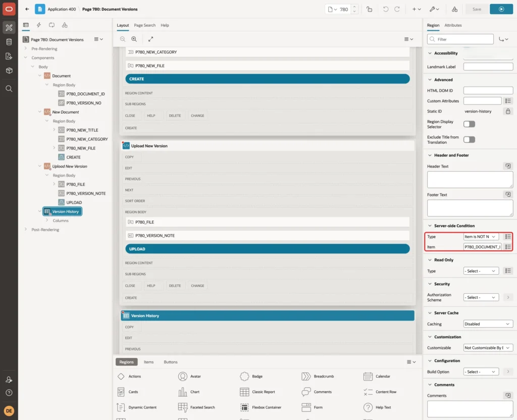This screenshot has width=517, height=420.
Task: Open the Customizable dropdown
Action: 488,348
